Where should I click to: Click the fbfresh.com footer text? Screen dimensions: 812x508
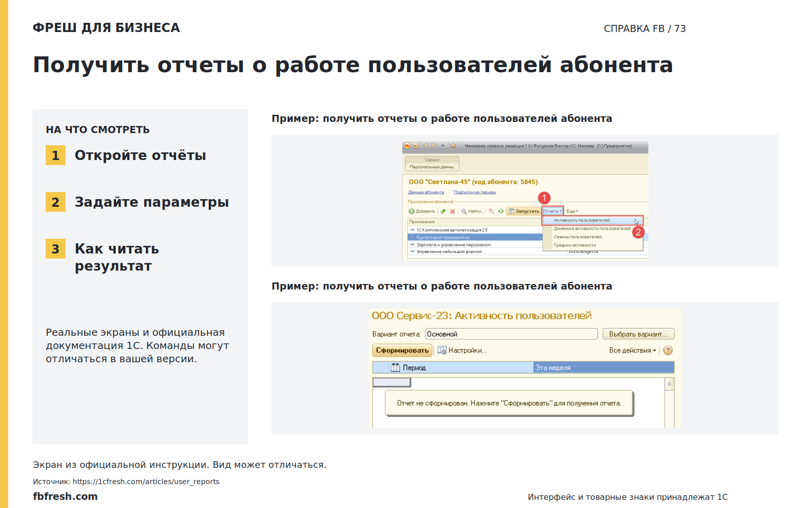pos(65,496)
